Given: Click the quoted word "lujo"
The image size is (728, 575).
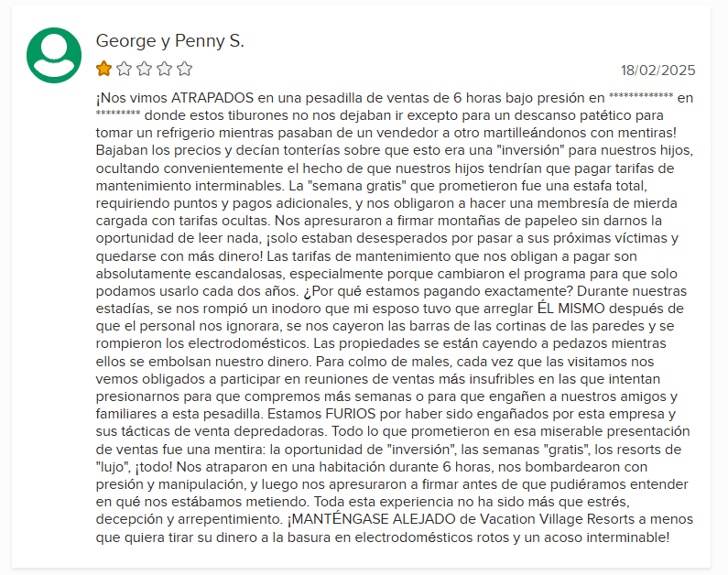Looking at the screenshot, I should click(113, 467).
